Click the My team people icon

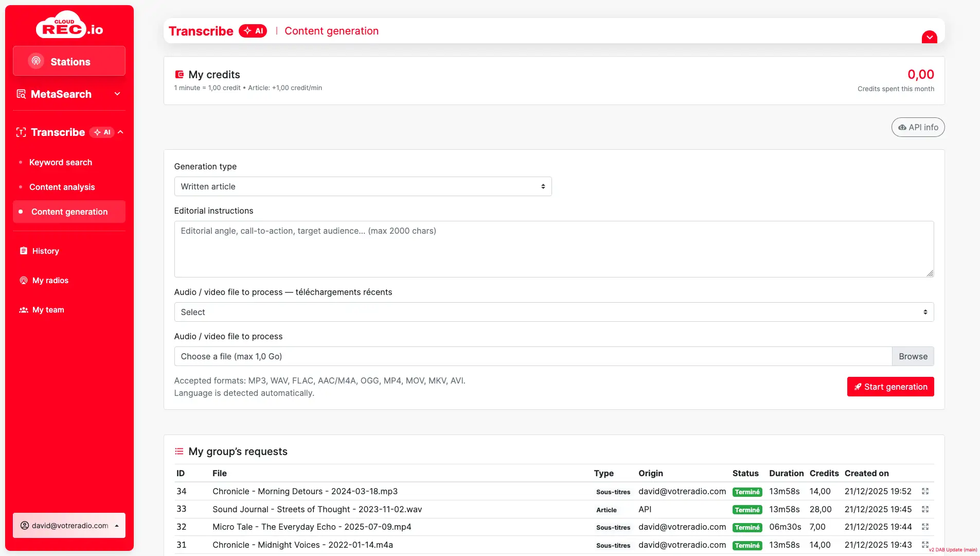24,309
